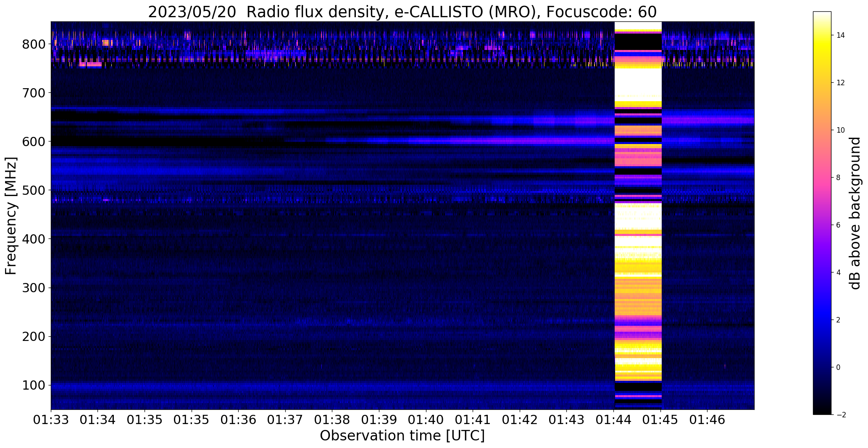Click the colorbar tick label 4

click(839, 272)
